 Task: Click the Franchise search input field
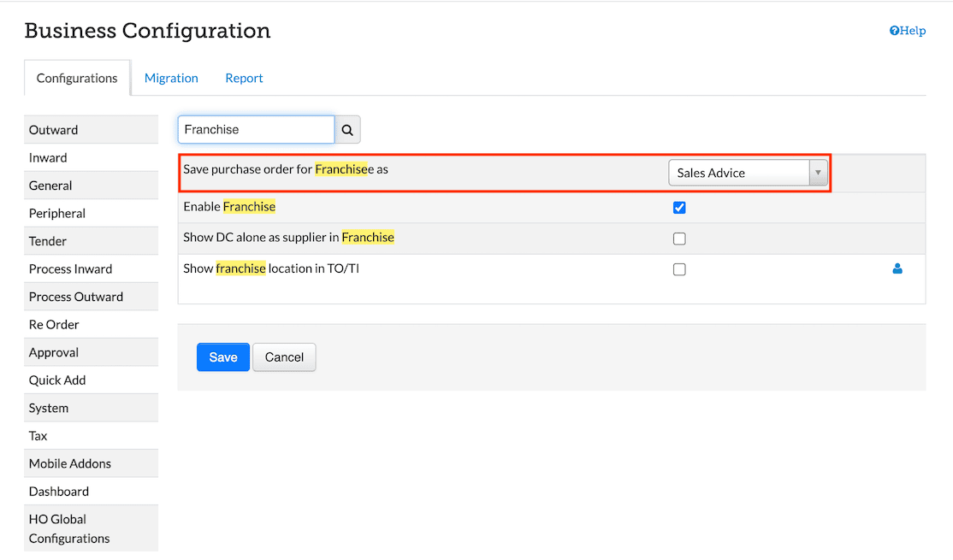click(256, 130)
